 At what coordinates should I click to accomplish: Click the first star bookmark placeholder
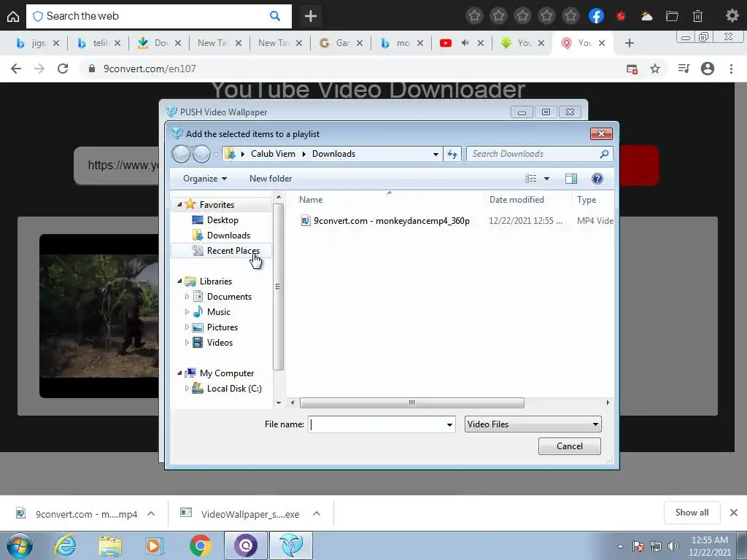pos(474,16)
